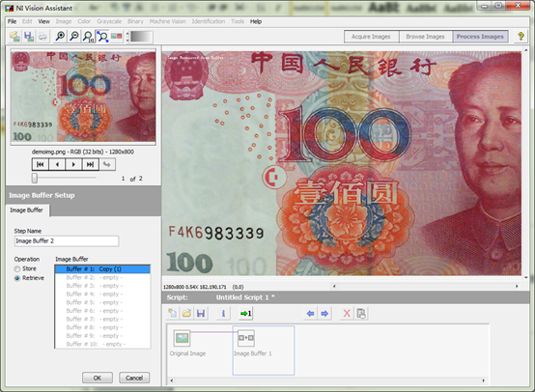Click the Save Script disk icon
Screen dimensions: 535x392
201,313
